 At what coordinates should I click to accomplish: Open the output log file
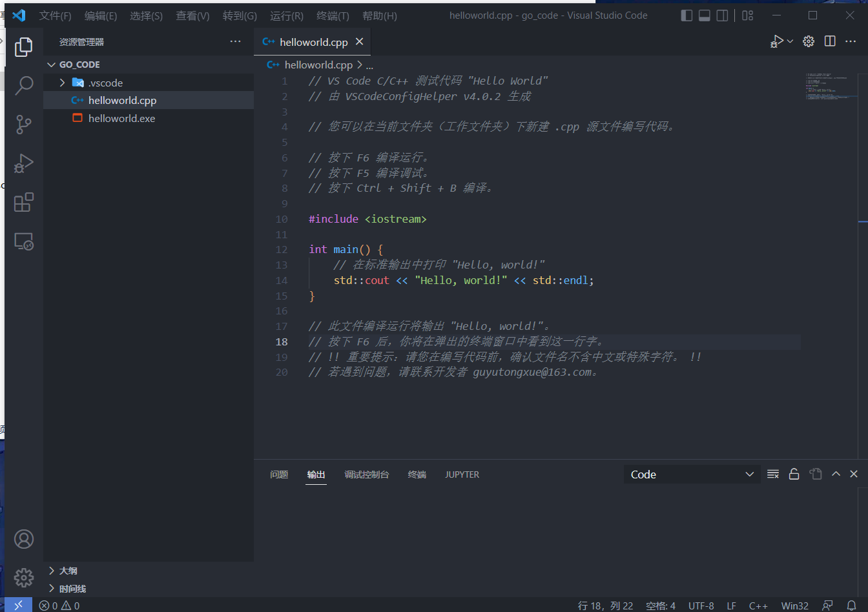816,474
